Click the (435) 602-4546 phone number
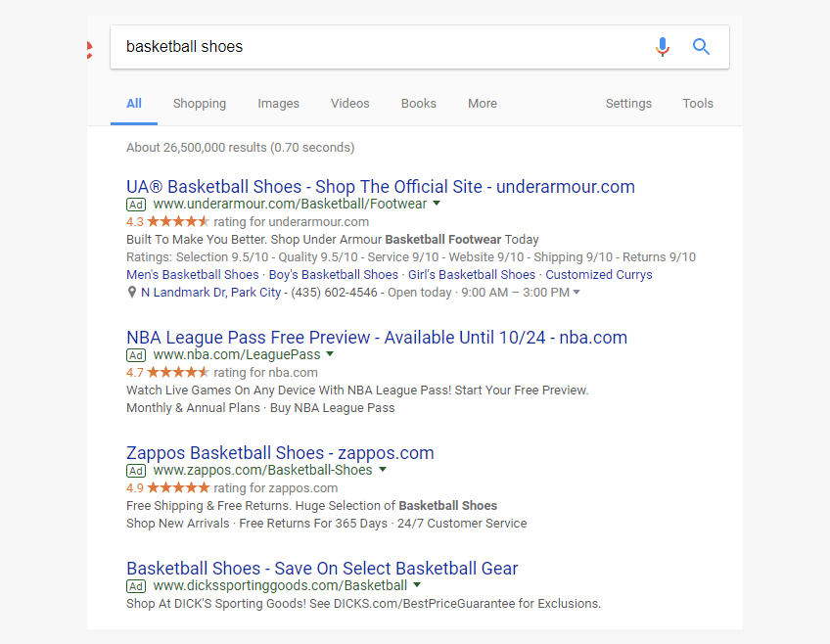830x644 pixels. [x=334, y=292]
